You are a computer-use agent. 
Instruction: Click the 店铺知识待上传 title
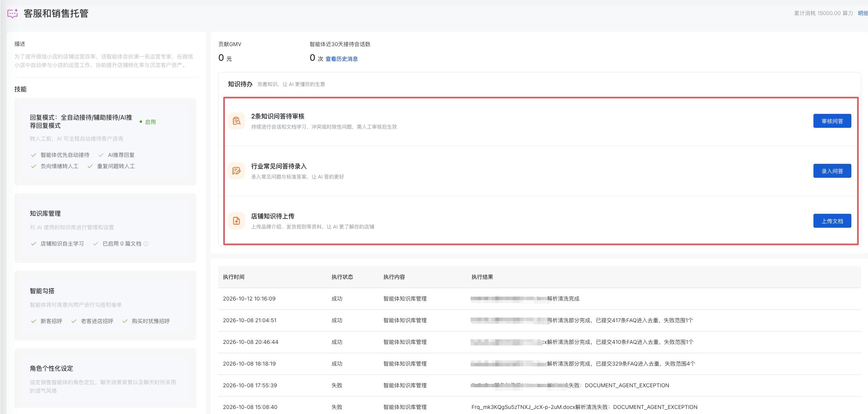(273, 216)
